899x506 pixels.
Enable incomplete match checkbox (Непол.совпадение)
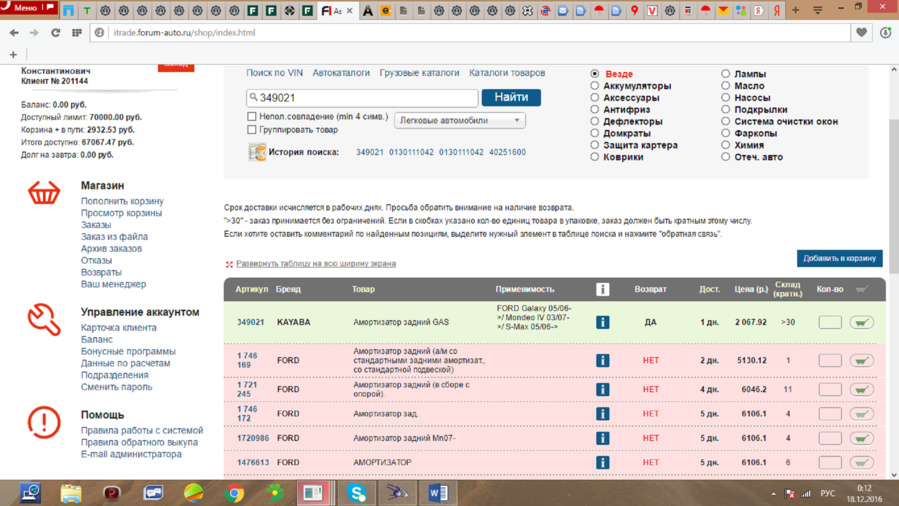coord(252,116)
